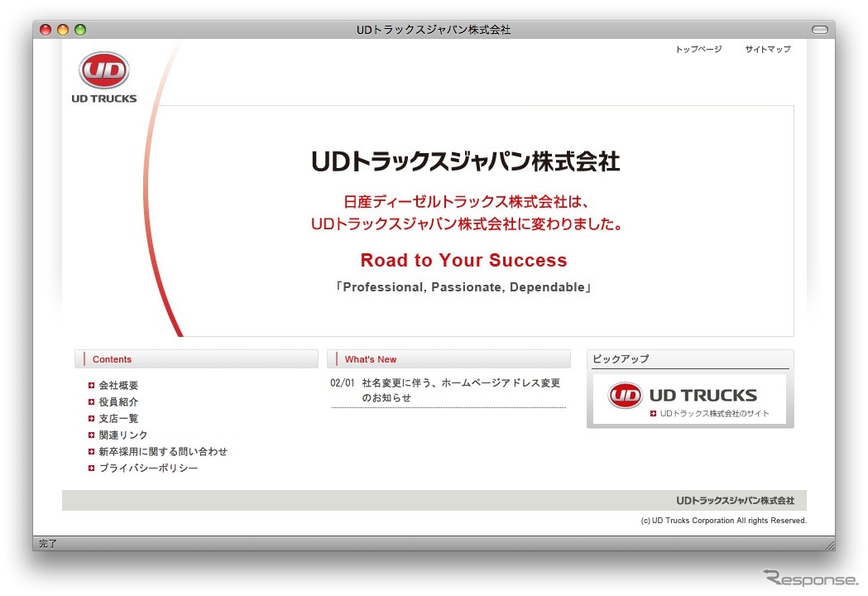
Task: Click the UD Trucks logo at top left
Action: coord(104,78)
